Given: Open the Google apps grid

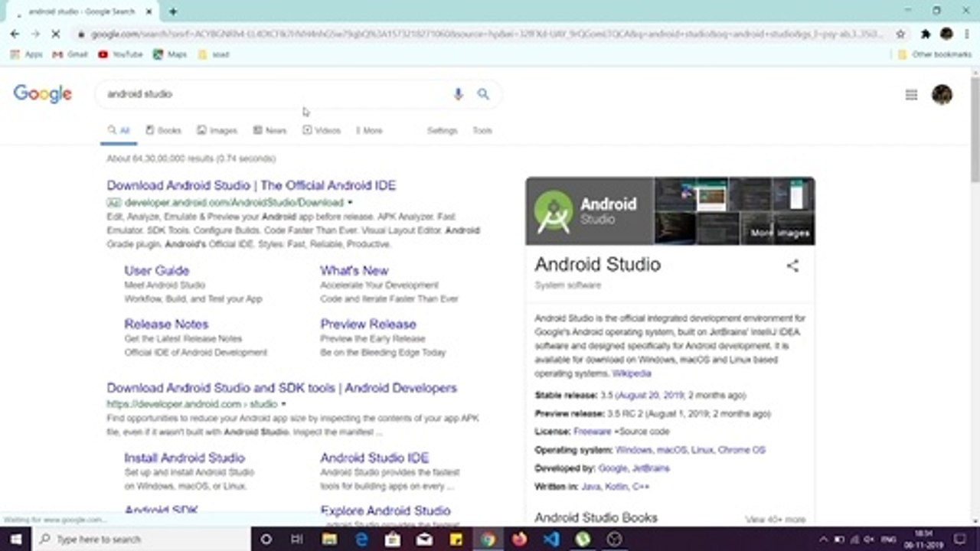Looking at the screenshot, I should point(911,95).
